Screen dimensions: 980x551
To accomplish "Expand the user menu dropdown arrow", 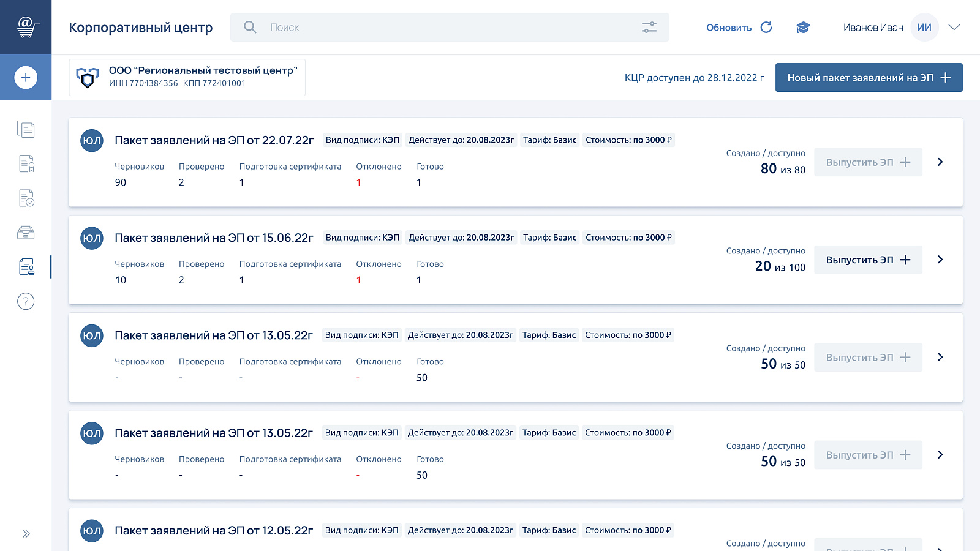I will [x=954, y=27].
